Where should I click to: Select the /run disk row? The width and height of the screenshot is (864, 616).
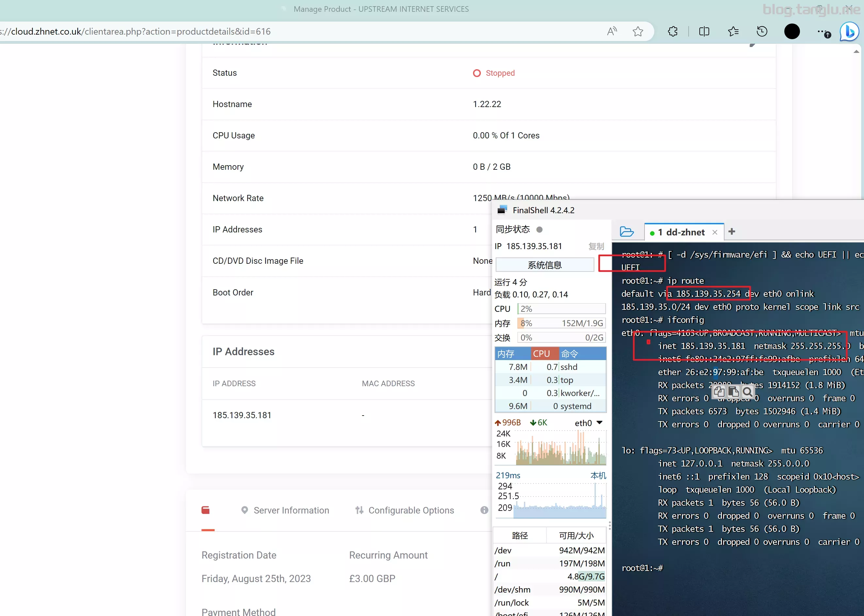549,563
